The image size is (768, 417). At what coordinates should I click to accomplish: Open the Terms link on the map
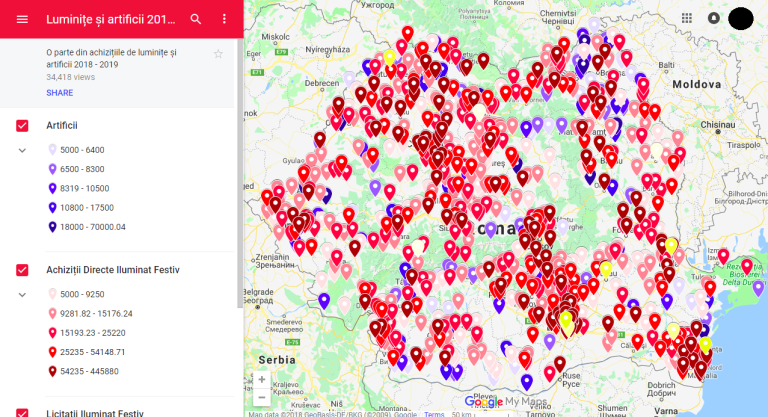click(x=434, y=414)
